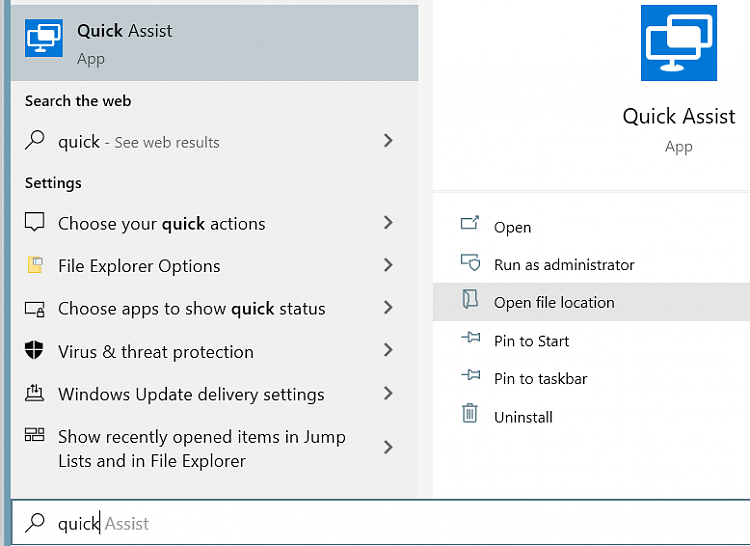The width and height of the screenshot is (750, 546).
Task: Choose Uninstall for Quick Assist
Action: pos(591,416)
